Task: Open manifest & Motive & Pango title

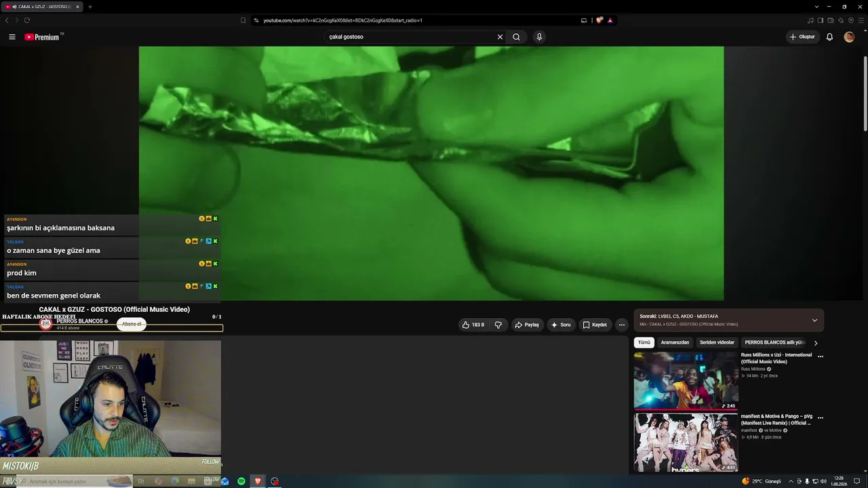Action: point(776,420)
